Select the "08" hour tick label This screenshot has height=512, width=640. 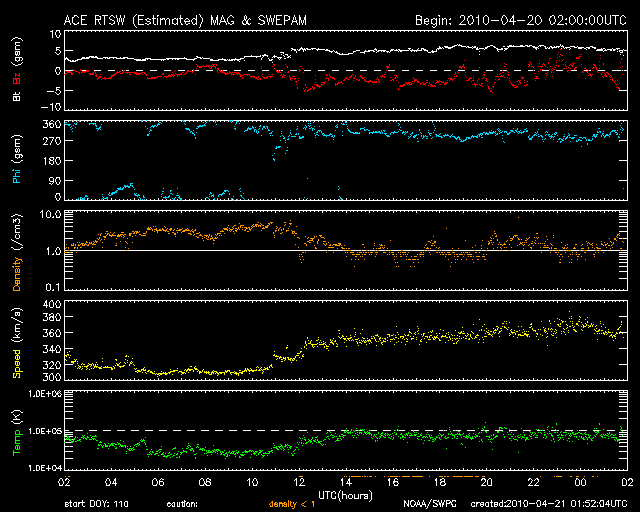[x=205, y=482]
